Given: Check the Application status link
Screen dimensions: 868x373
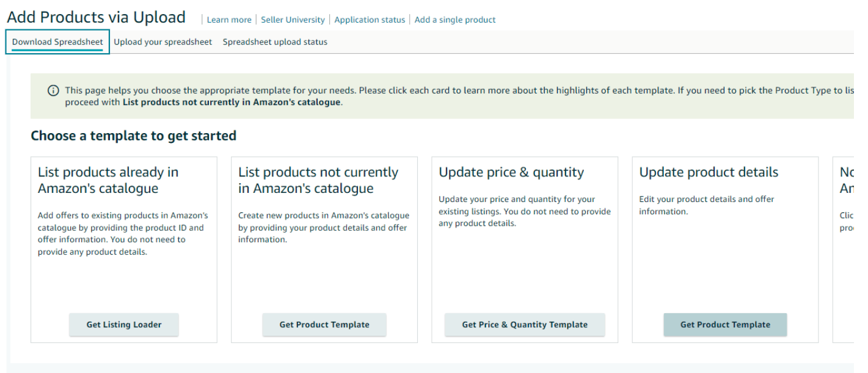Looking at the screenshot, I should tap(370, 20).
